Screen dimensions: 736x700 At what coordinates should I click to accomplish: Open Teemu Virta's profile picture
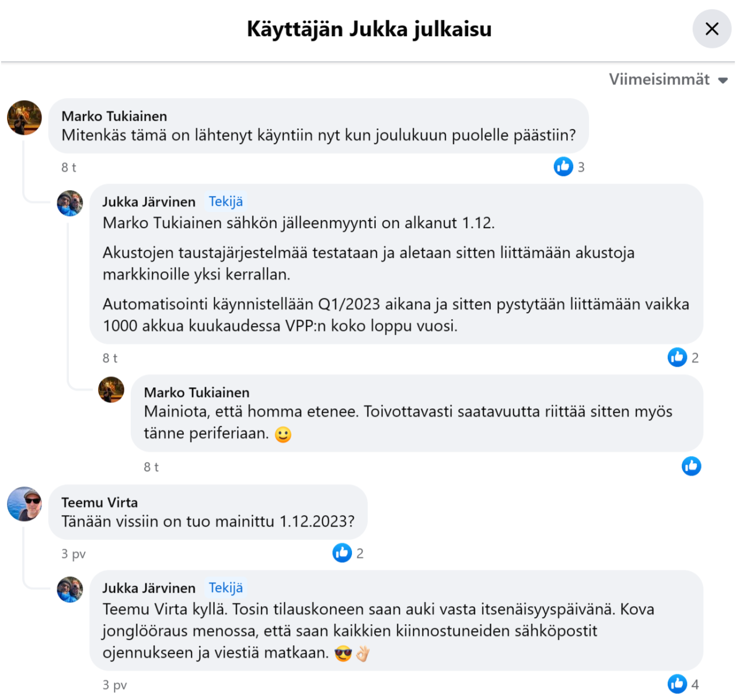click(x=25, y=504)
